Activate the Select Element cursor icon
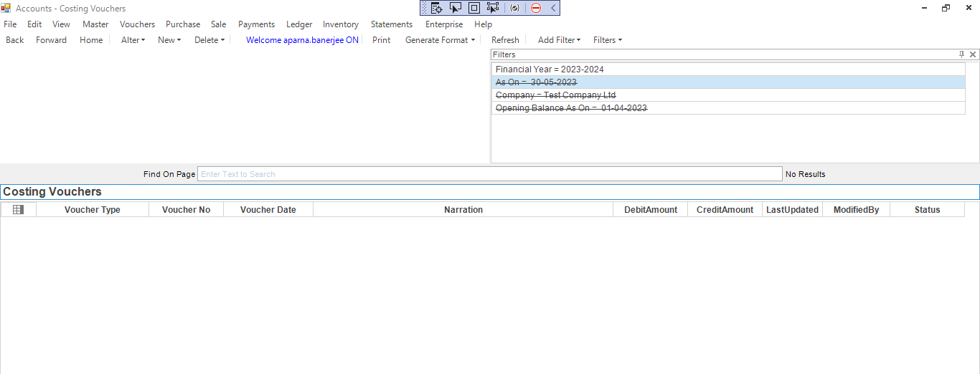This screenshot has width=980, height=374. (455, 8)
